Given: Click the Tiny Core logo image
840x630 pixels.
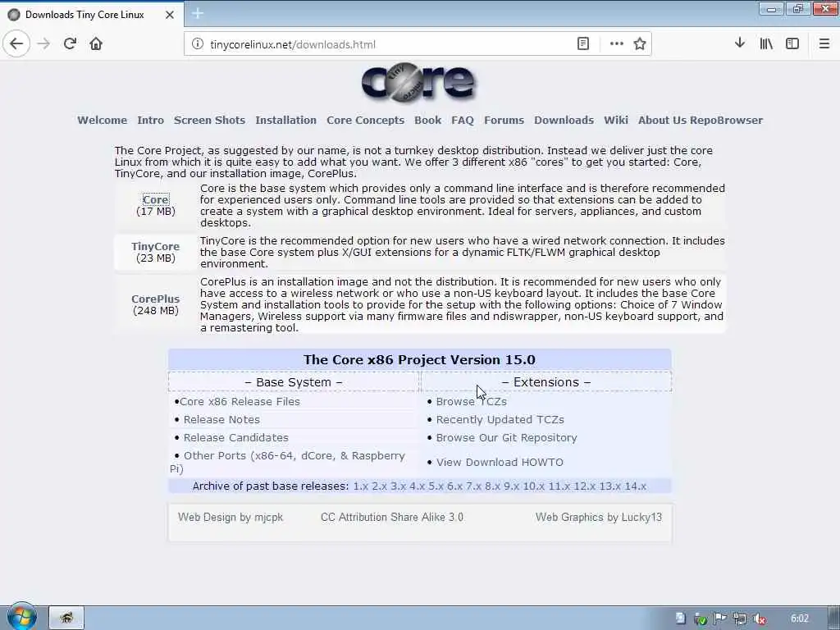Looking at the screenshot, I should coord(418,83).
